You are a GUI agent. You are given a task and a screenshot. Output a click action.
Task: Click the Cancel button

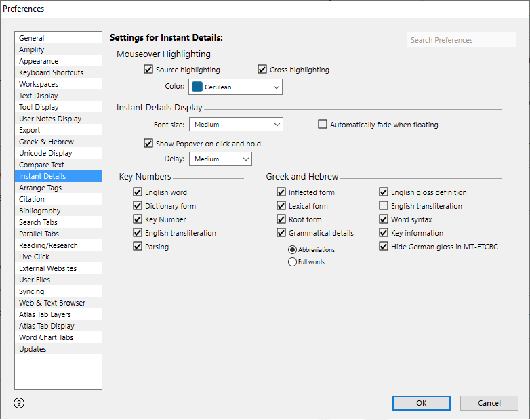(489, 403)
